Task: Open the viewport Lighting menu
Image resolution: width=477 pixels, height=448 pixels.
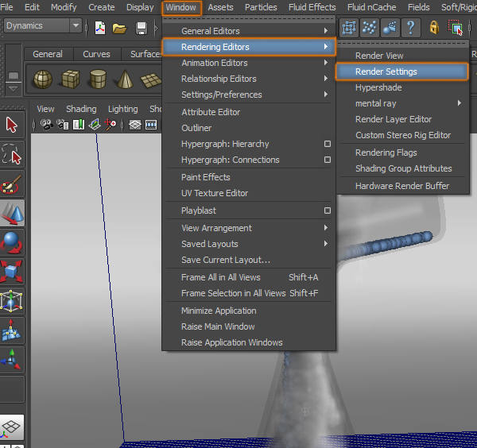Action: click(x=122, y=109)
